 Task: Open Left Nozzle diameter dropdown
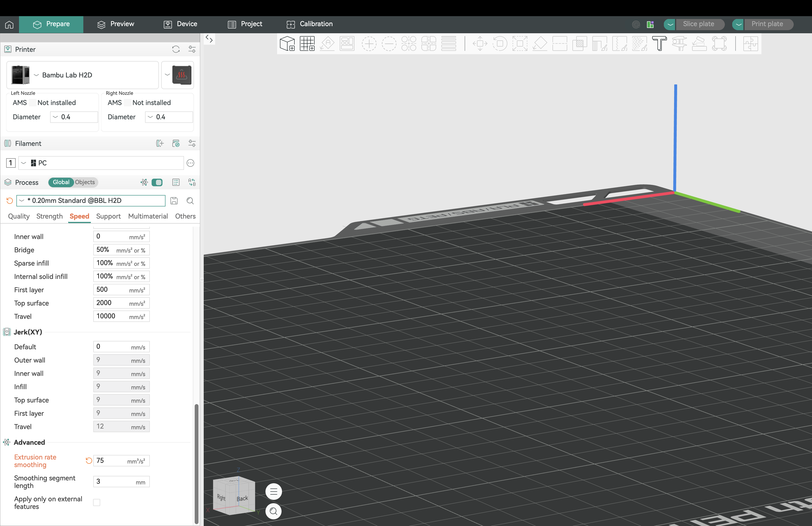tap(74, 117)
